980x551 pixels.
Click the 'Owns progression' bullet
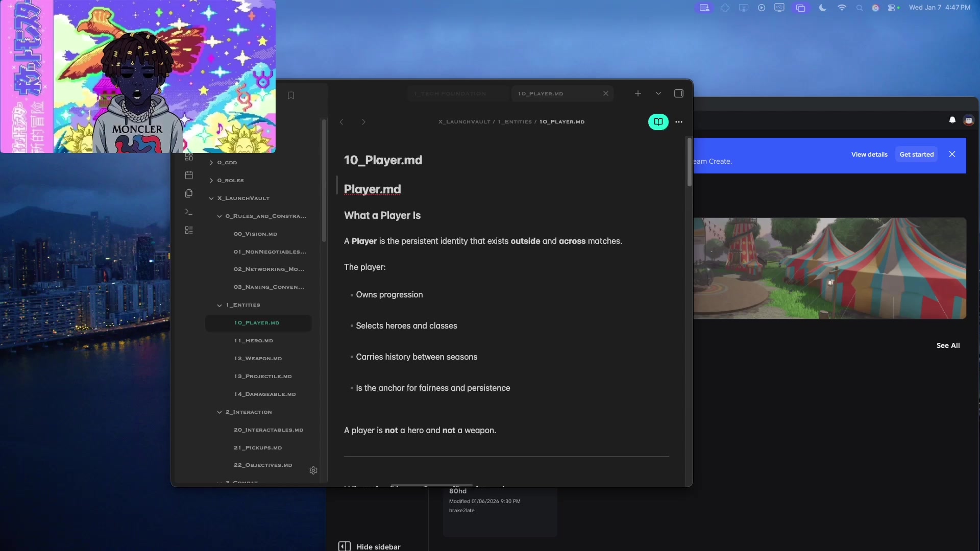(x=389, y=295)
